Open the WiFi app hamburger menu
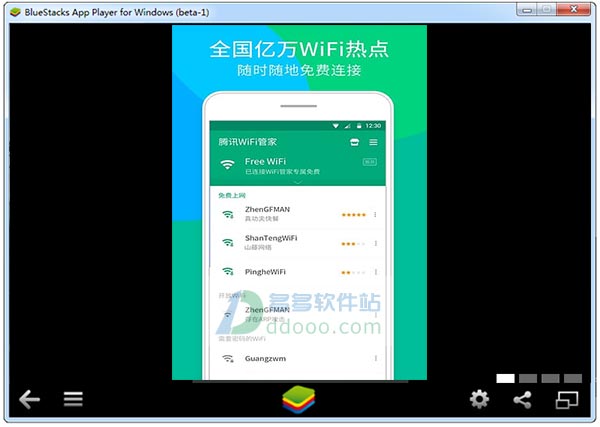This screenshot has width=600, height=427. 373,142
